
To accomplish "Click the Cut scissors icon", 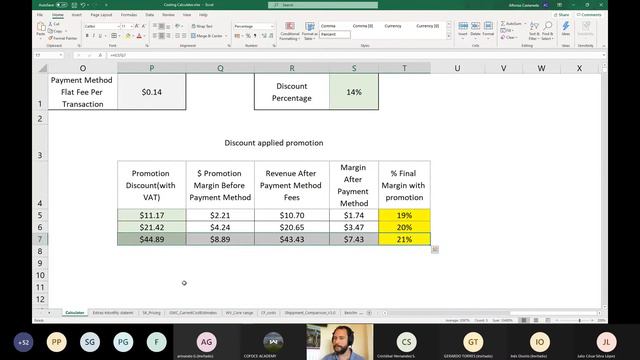I will click(51, 24).
